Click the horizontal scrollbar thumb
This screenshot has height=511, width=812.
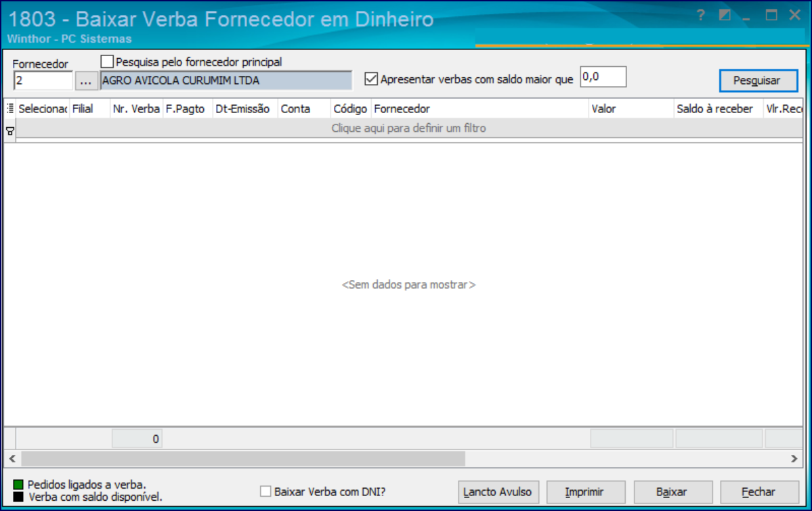pos(243,459)
